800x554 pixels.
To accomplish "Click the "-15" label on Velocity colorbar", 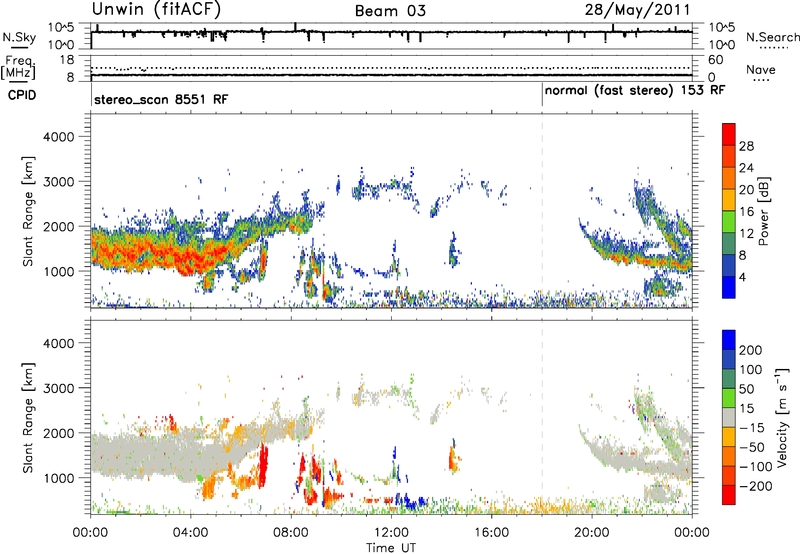I will pos(752,428).
